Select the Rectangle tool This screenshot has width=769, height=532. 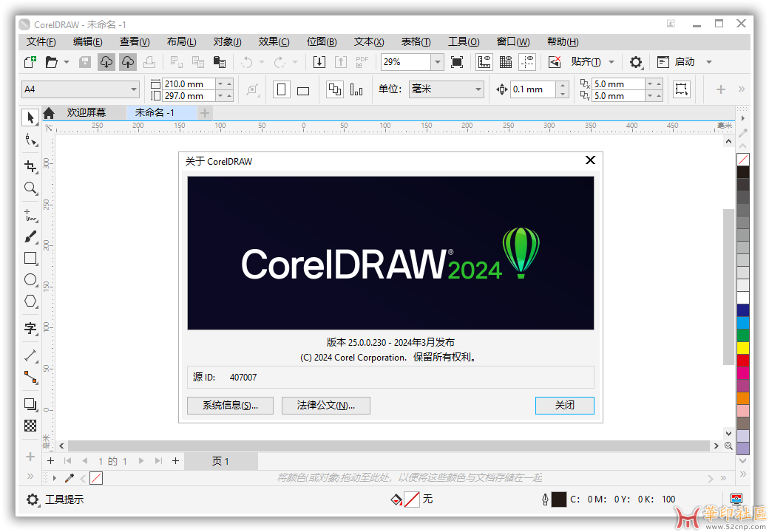click(30, 258)
